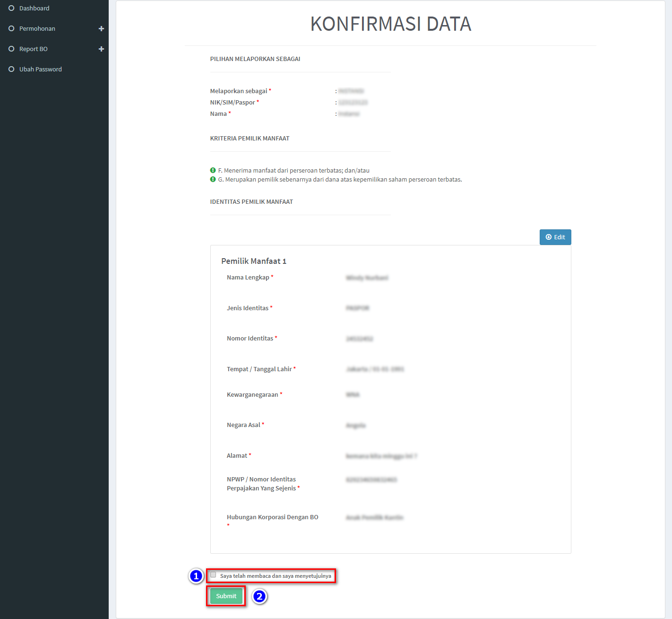Click the circle icon beside Permohonan
The image size is (672, 619).
tap(11, 28)
